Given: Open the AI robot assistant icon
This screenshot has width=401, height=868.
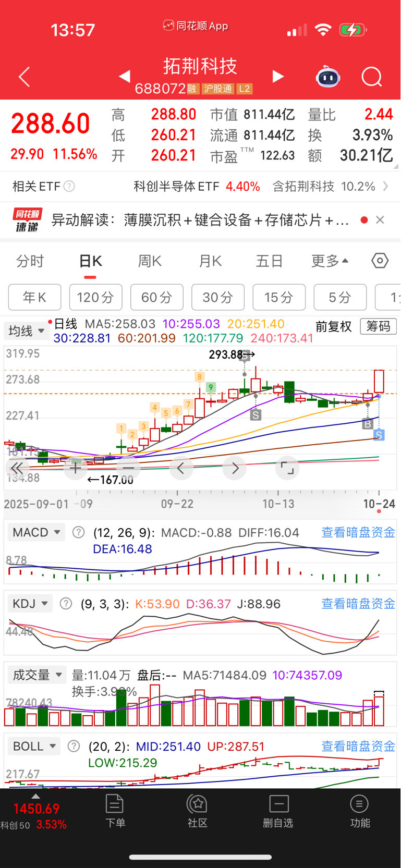Looking at the screenshot, I should [x=328, y=77].
